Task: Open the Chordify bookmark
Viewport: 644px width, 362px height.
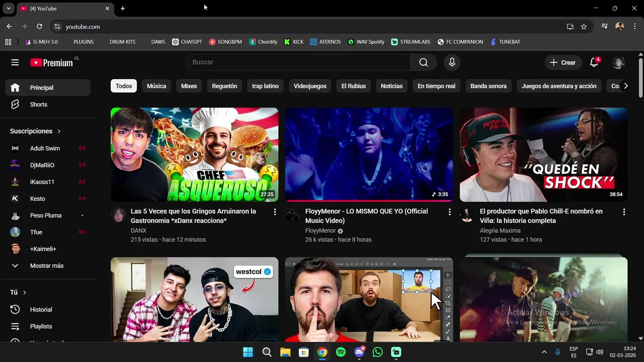Action: coord(263,42)
